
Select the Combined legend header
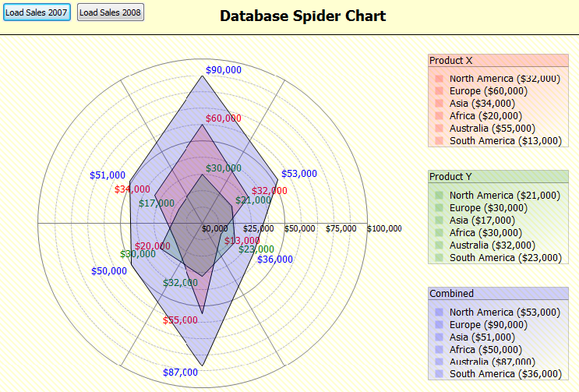coord(498,294)
